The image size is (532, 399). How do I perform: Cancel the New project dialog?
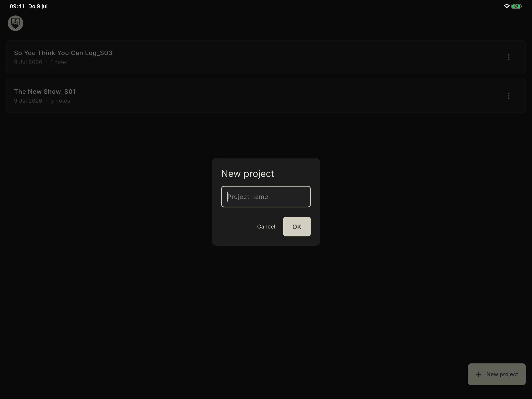(266, 227)
